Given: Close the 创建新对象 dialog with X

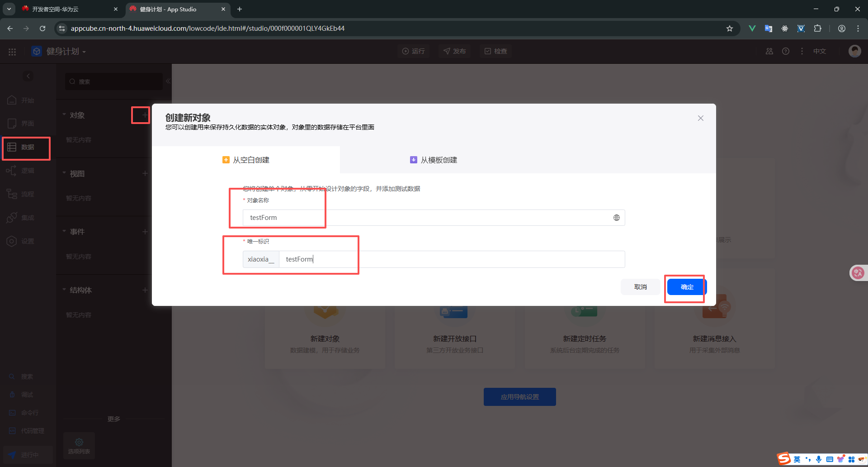Looking at the screenshot, I should tap(700, 118).
